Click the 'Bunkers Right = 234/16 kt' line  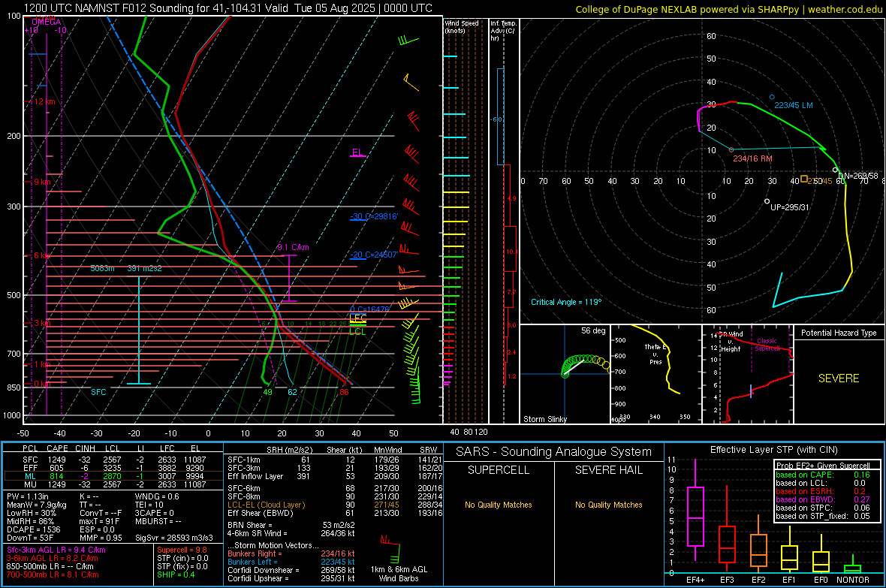(291, 553)
